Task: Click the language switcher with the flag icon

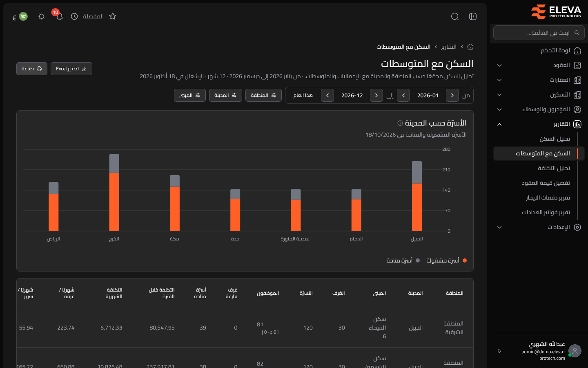Action: point(21,16)
